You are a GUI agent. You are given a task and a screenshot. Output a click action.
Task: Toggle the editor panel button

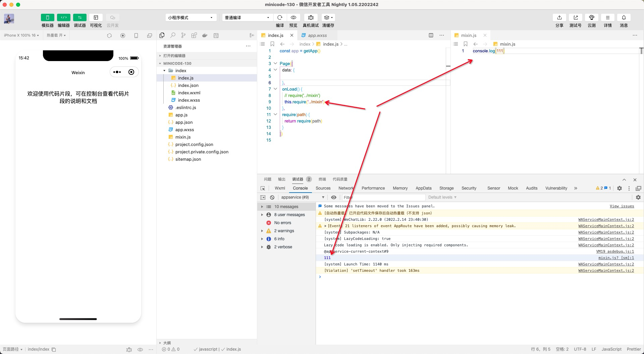(63, 17)
